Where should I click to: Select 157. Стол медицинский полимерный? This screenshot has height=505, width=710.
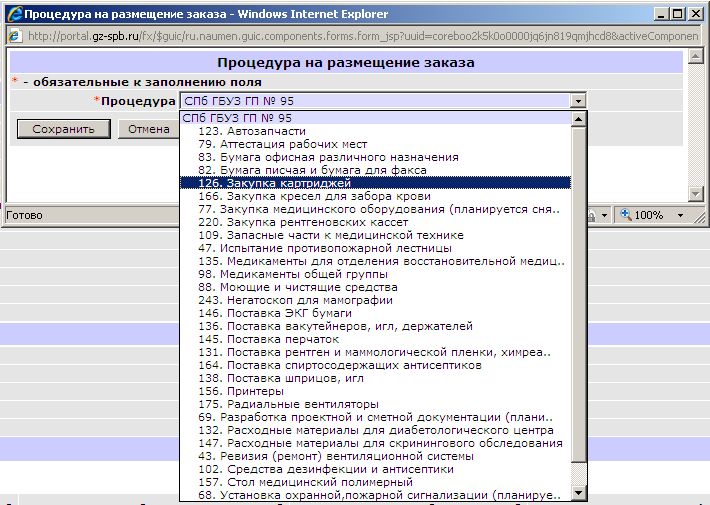[375, 482]
